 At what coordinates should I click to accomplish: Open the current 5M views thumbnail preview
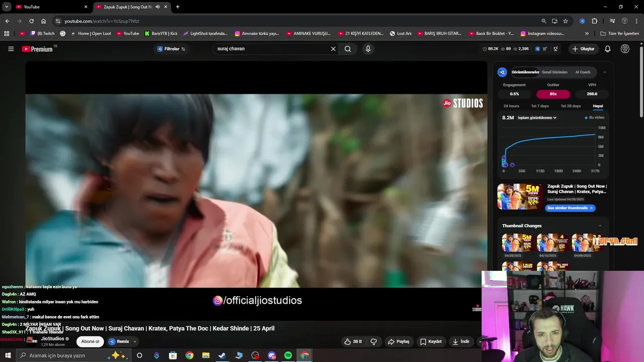(520, 196)
